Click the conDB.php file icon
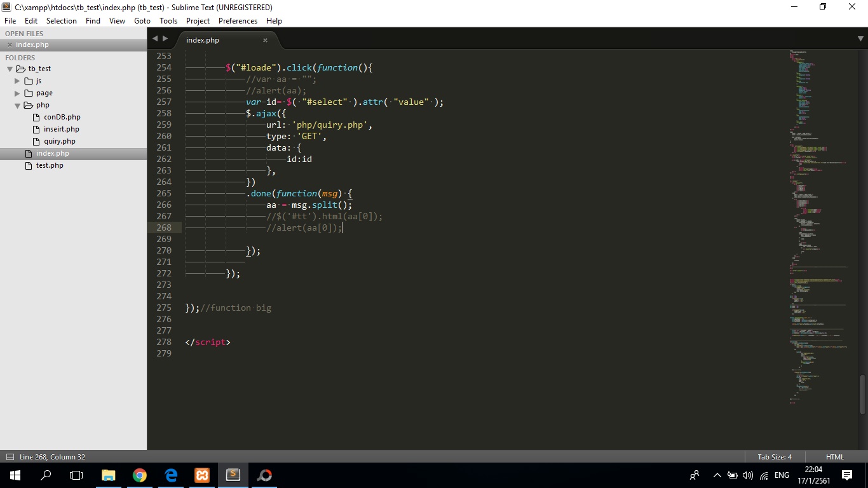The width and height of the screenshot is (868, 488). coord(36,117)
